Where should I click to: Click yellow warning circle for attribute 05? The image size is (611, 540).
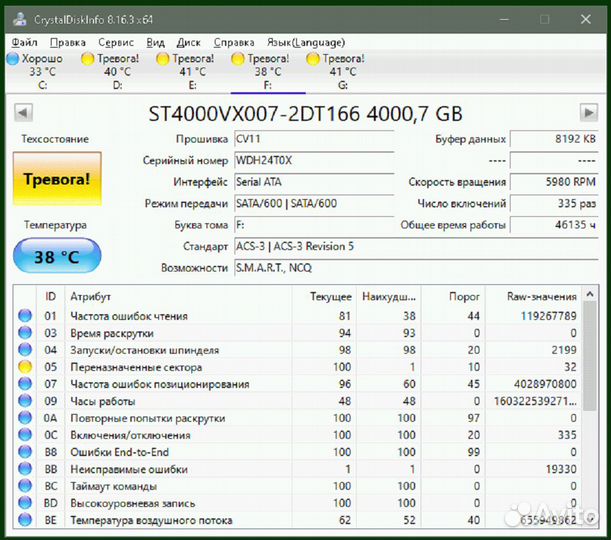(x=25, y=367)
